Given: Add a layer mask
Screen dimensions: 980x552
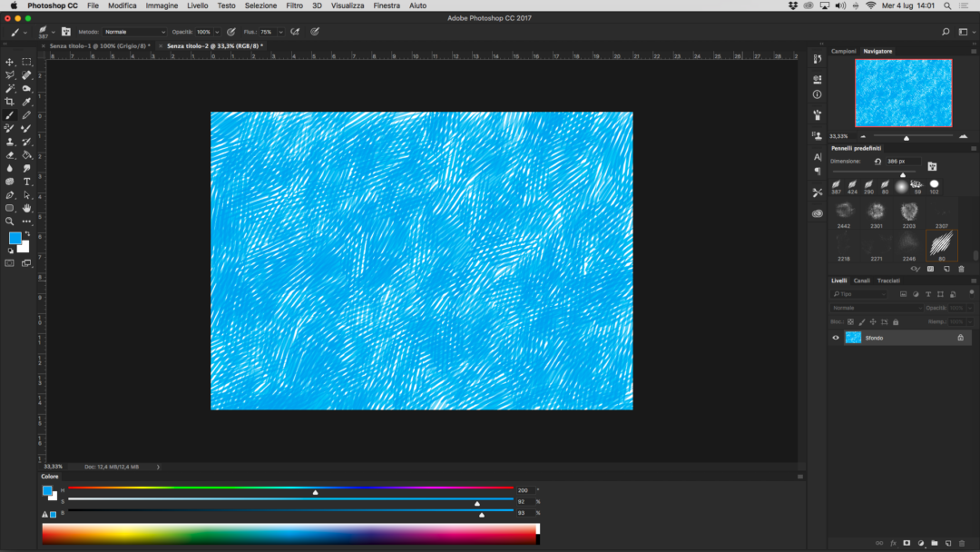Looking at the screenshot, I should (906, 543).
